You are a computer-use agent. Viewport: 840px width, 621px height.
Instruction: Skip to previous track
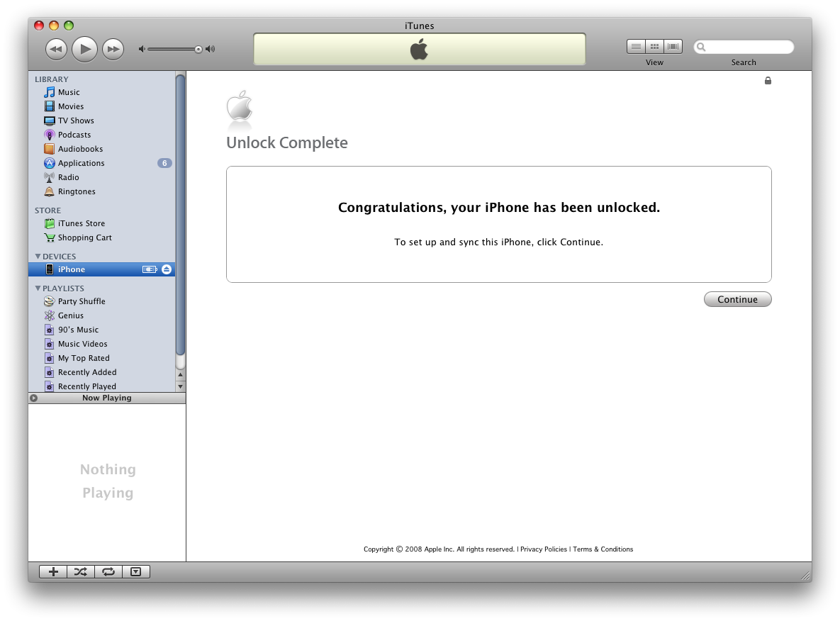56,50
